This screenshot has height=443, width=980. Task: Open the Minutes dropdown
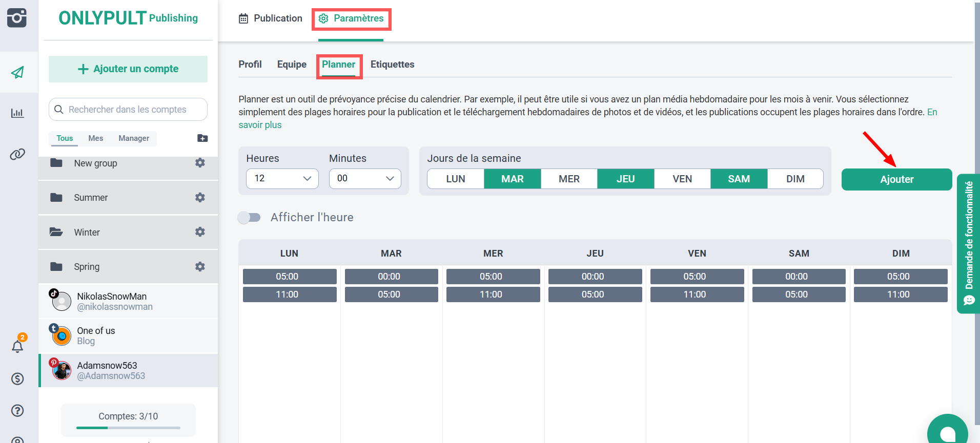coord(365,178)
